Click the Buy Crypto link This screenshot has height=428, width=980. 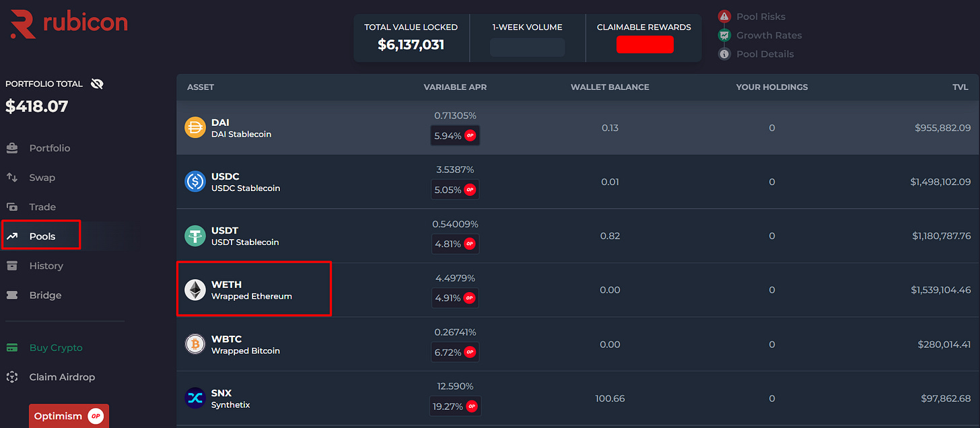click(x=56, y=348)
